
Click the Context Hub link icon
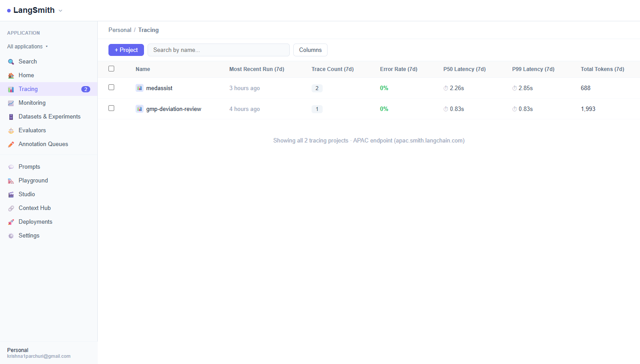tap(11, 208)
